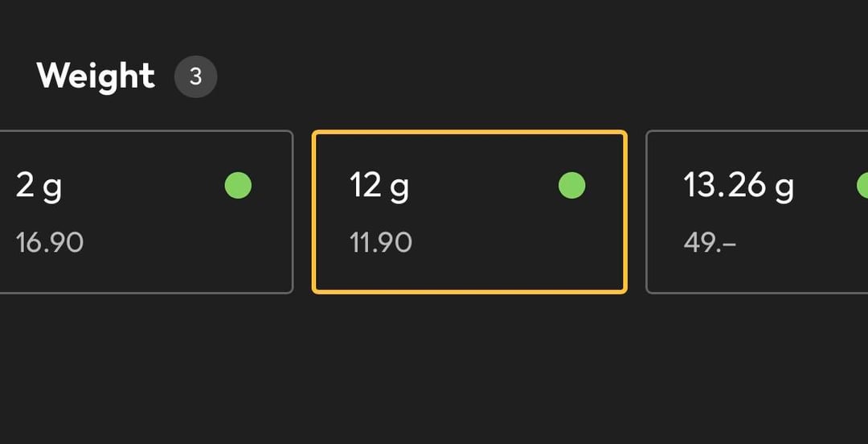
Task: Choose the yellow-outlined selected weight option
Action: point(469,212)
